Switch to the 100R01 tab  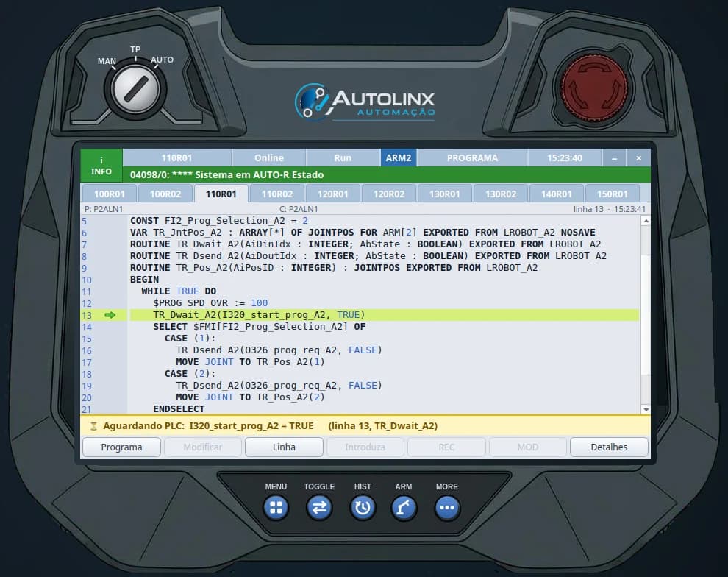[109, 194]
